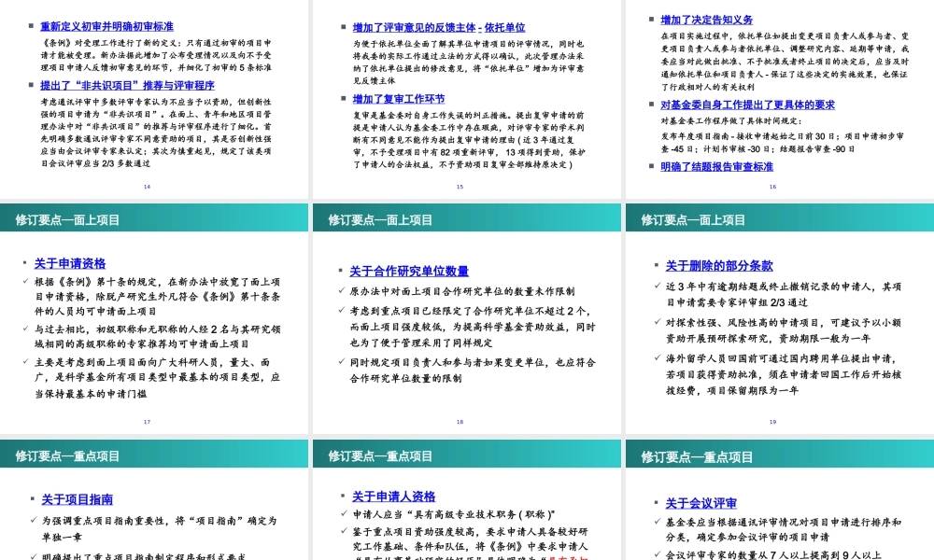Image resolution: width=934 pixels, height=560 pixels.
Task: Open the 关于会议评审 heading link
Action: click(701, 503)
